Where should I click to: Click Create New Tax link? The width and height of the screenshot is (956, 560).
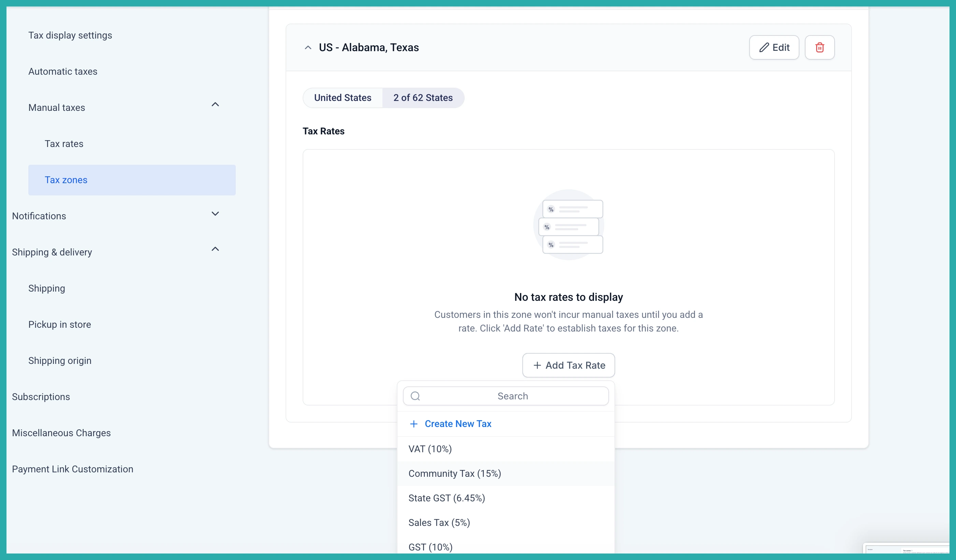tap(458, 424)
